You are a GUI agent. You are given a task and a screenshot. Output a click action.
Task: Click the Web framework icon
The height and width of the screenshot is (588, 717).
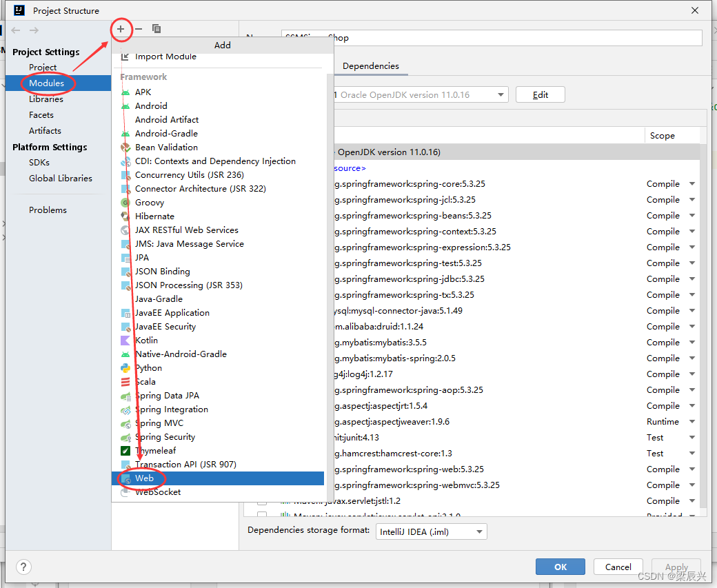coord(125,478)
